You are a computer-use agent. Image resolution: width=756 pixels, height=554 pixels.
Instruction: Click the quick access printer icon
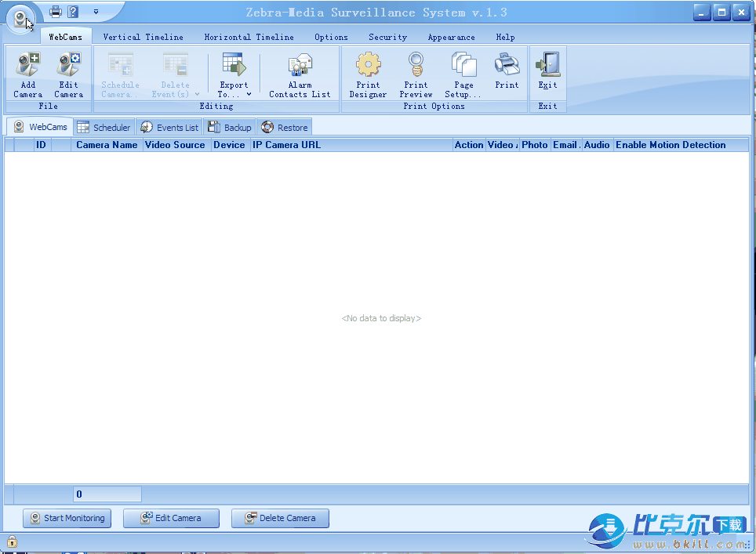click(x=56, y=12)
